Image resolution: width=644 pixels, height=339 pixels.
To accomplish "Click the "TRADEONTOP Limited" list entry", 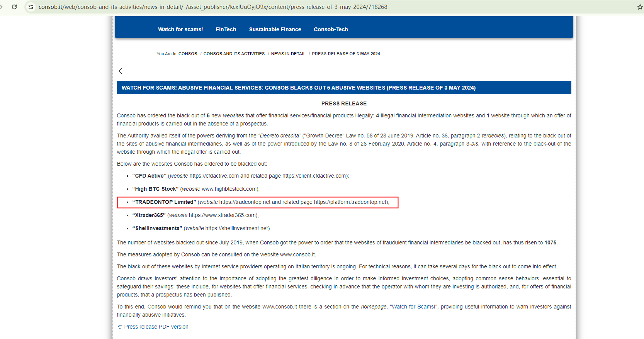I will coord(261,202).
